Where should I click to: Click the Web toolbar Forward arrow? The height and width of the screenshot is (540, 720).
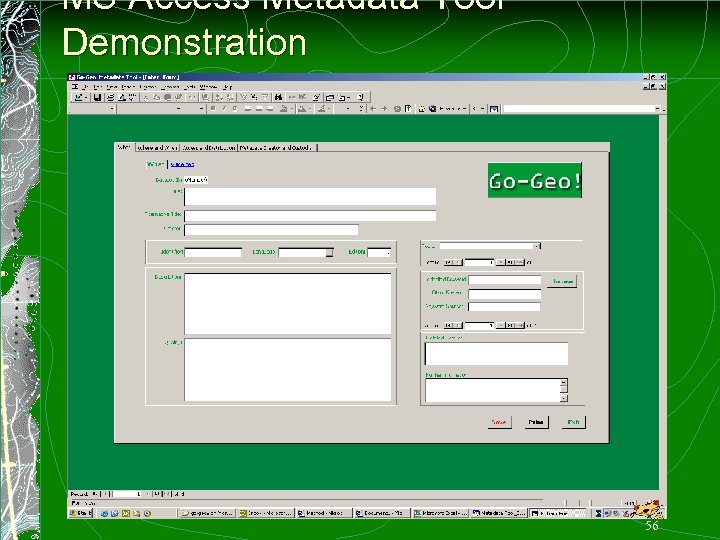384,109
